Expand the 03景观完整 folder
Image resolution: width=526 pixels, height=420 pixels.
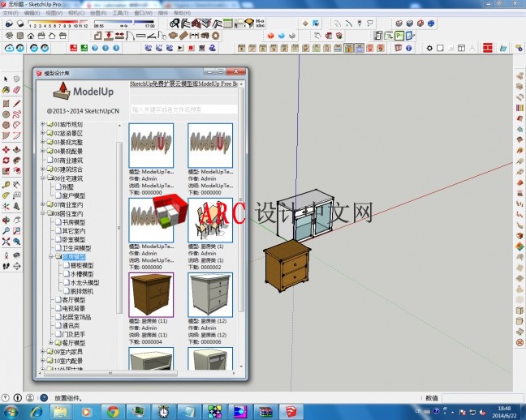point(43,142)
